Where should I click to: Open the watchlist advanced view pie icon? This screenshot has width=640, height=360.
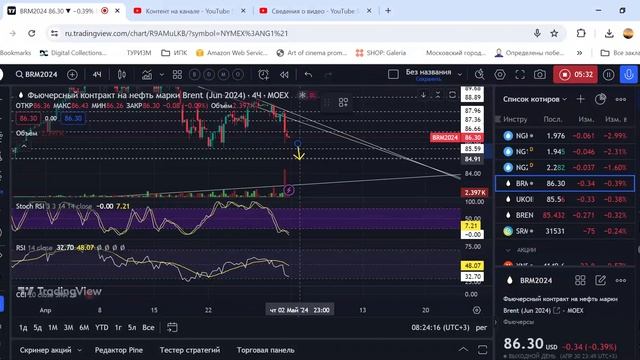[600, 99]
